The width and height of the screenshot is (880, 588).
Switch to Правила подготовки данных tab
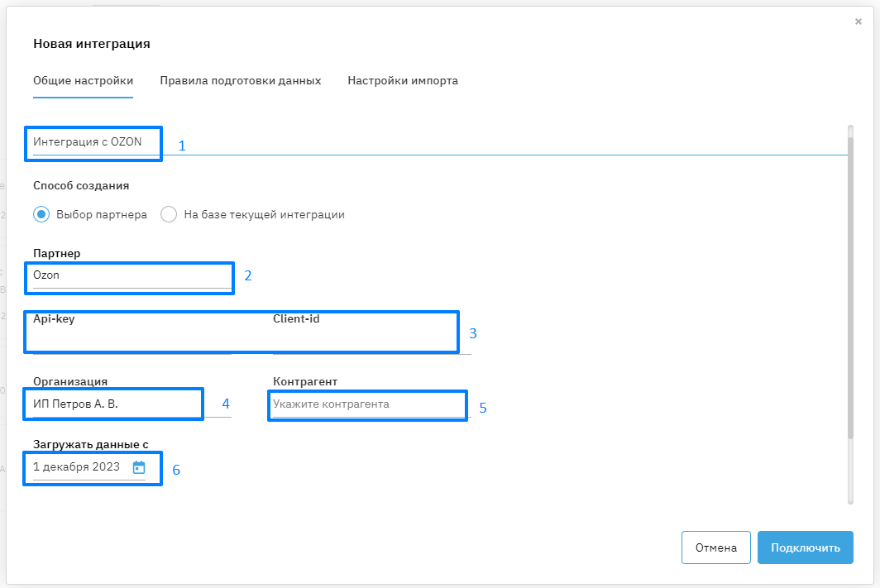240,81
